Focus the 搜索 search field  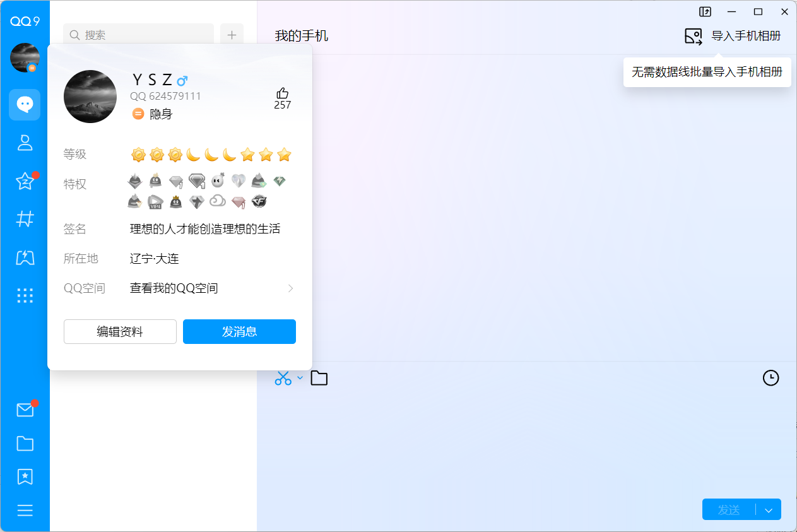(x=139, y=35)
